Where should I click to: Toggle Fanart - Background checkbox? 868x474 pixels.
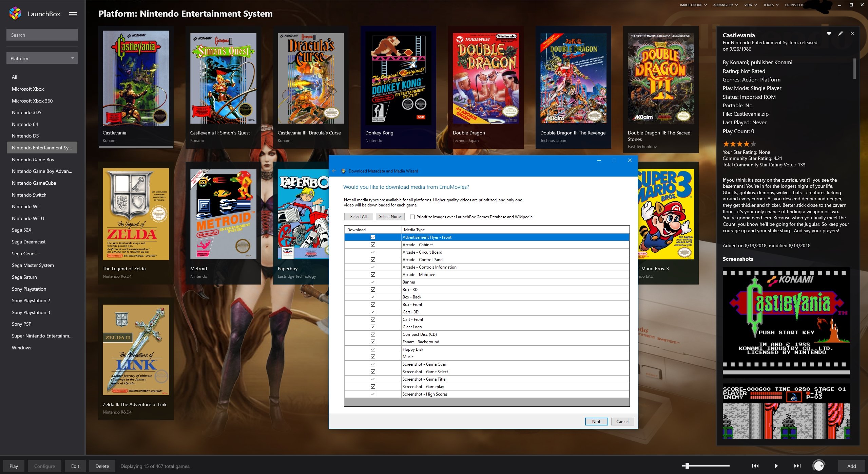coord(373,342)
